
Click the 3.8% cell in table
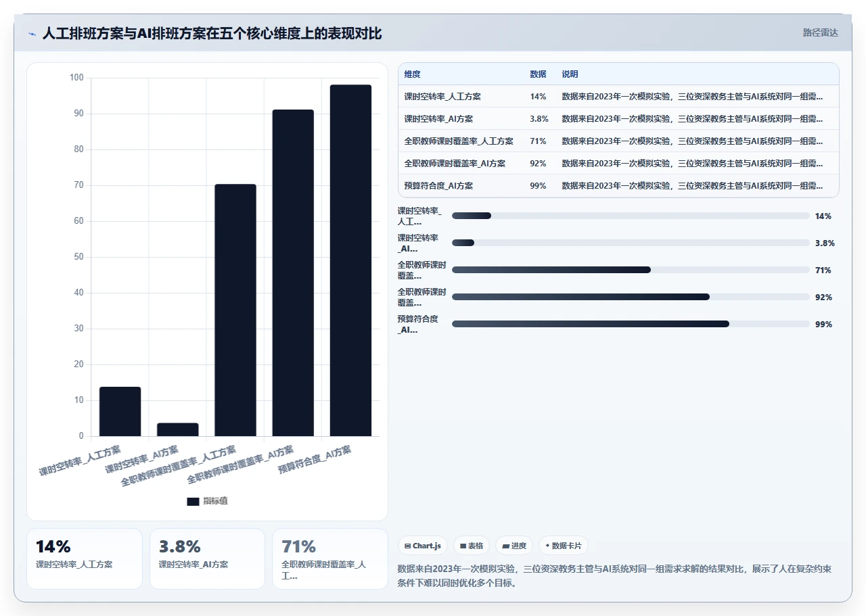[x=539, y=119]
